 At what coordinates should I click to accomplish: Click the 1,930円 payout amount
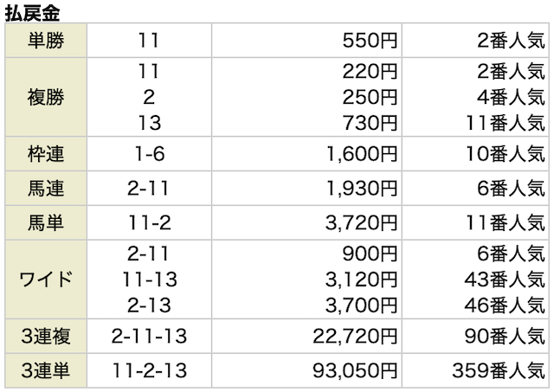click(362, 187)
